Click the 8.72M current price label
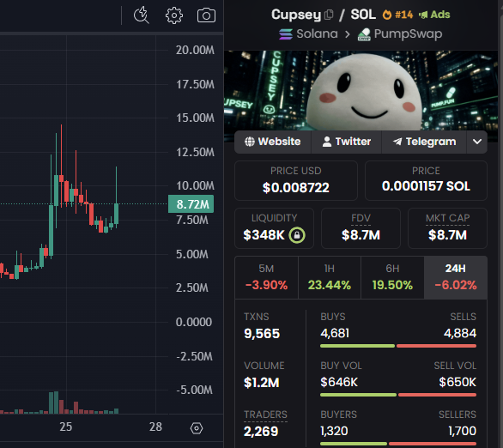 [x=191, y=204]
